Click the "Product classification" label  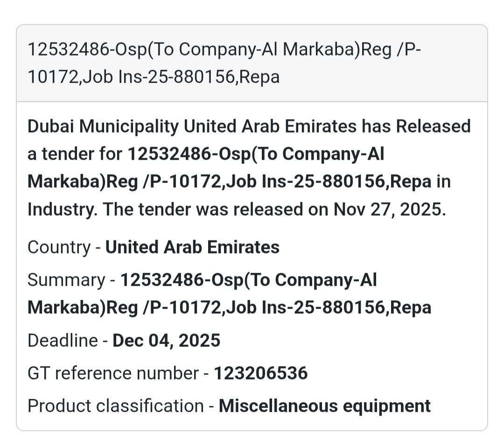(x=115, y=406)
